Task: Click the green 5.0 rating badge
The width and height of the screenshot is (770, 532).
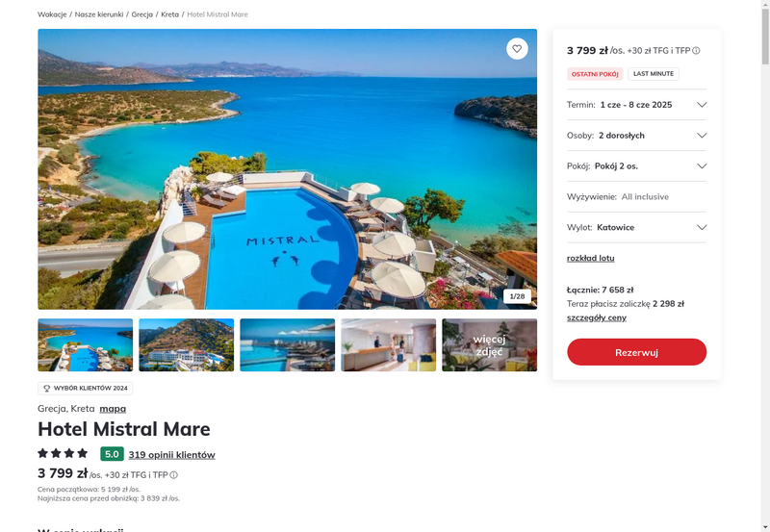Action: click(x=112, y=454)
